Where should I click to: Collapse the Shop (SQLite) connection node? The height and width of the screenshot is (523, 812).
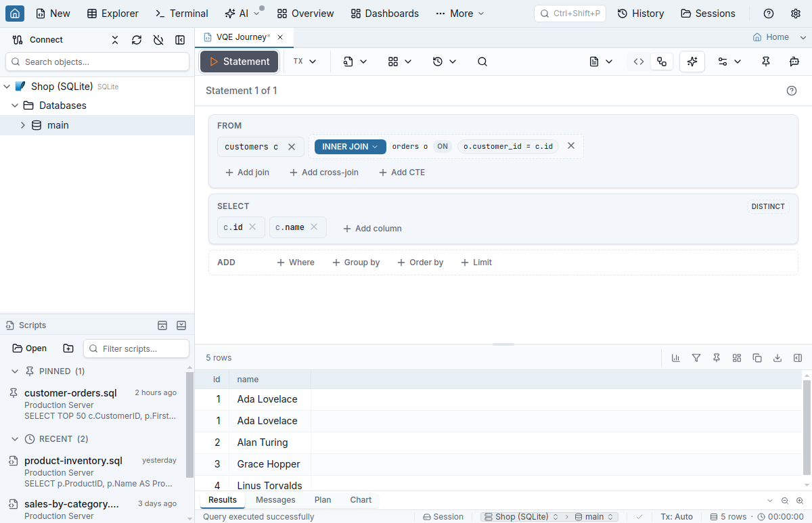(x=7, y=87)
